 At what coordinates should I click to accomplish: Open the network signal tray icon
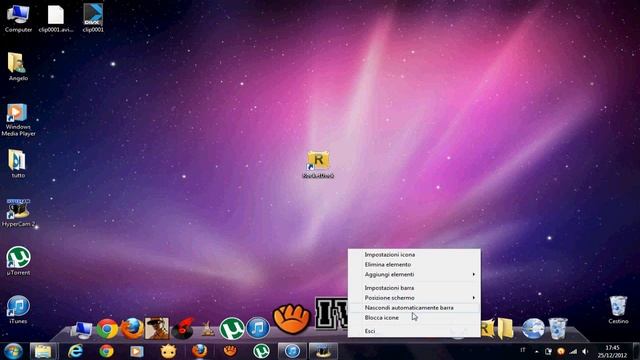pos(573,351)
